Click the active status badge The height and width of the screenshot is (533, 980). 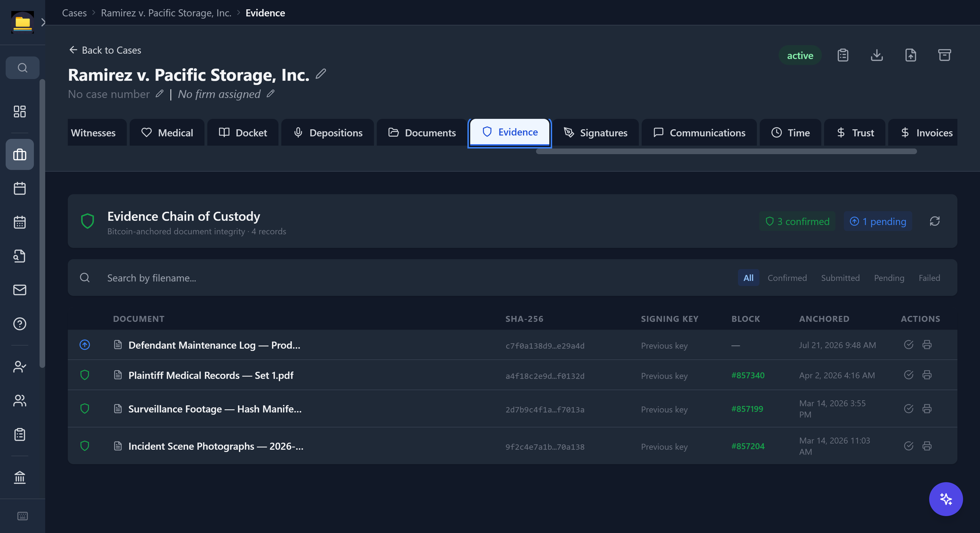[x=800, y=56]
